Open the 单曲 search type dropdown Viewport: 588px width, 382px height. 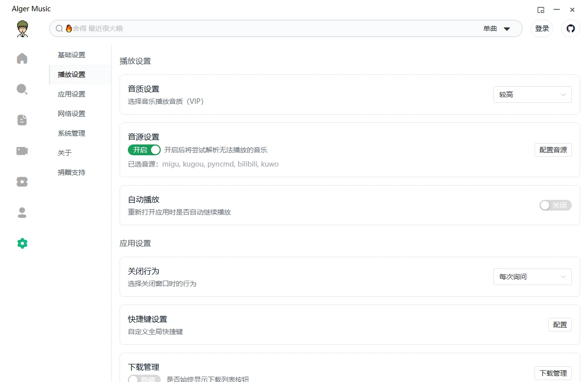pos(496,28)
